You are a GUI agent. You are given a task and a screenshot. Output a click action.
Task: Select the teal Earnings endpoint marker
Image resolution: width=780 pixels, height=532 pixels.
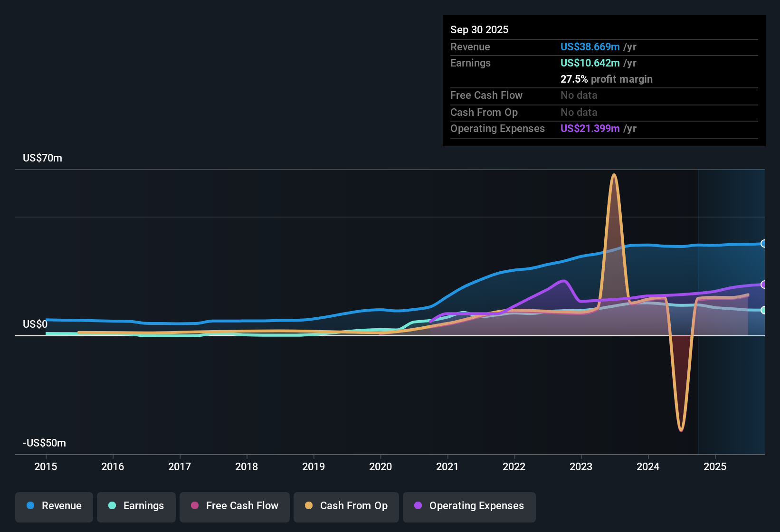(x=764, y=310)
